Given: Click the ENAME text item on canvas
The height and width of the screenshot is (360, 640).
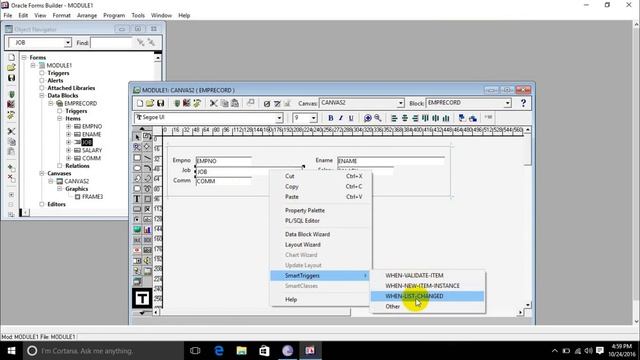Looking at the screenshot, I should tap(391, 161).
